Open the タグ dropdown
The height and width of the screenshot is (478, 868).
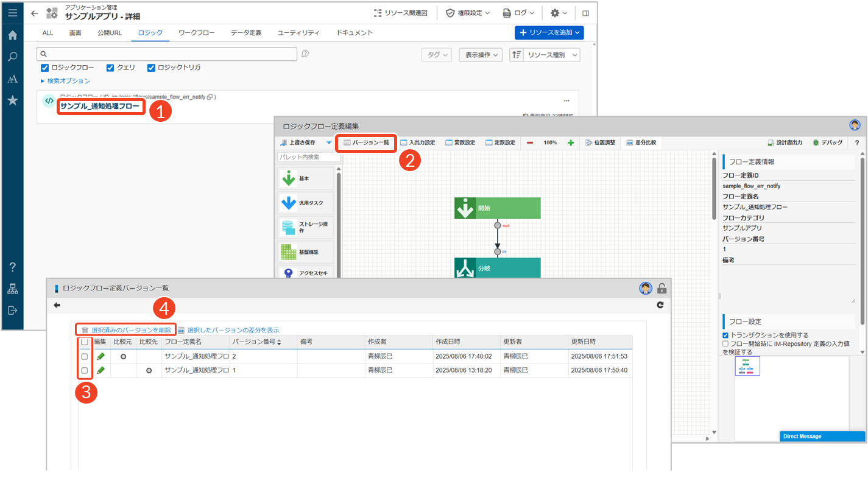click(437, 55)
